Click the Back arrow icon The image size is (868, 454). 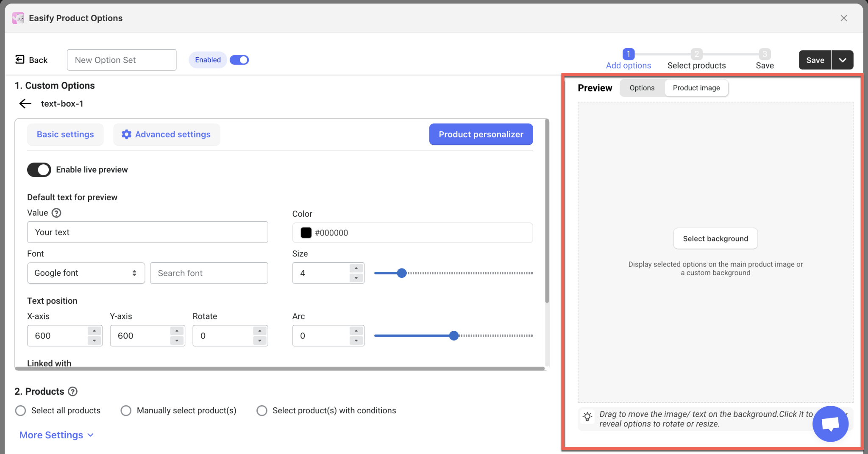[x=20, y=60]
